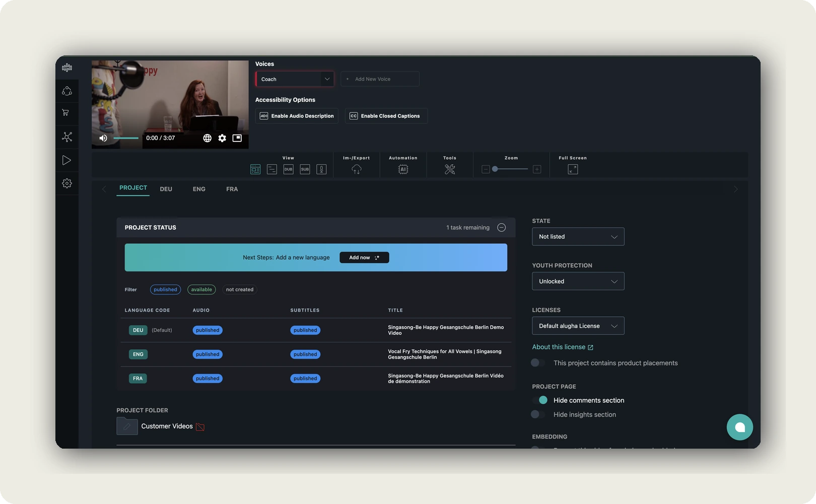The width and height of the screenshot is (816, 504).
Task: Select the timeline segments view icon
Action: [x=272, y=169]
